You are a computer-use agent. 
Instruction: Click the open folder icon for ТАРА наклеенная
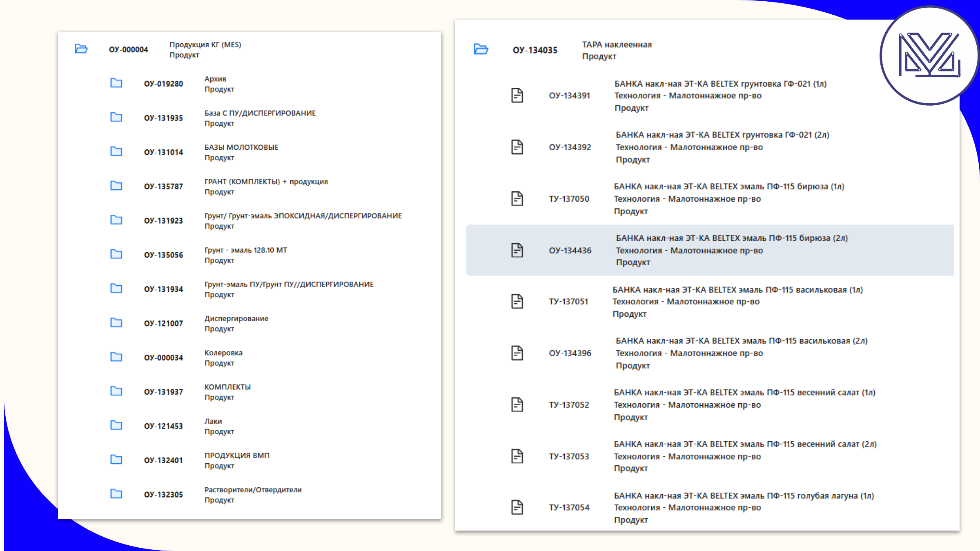coord(481,49)
